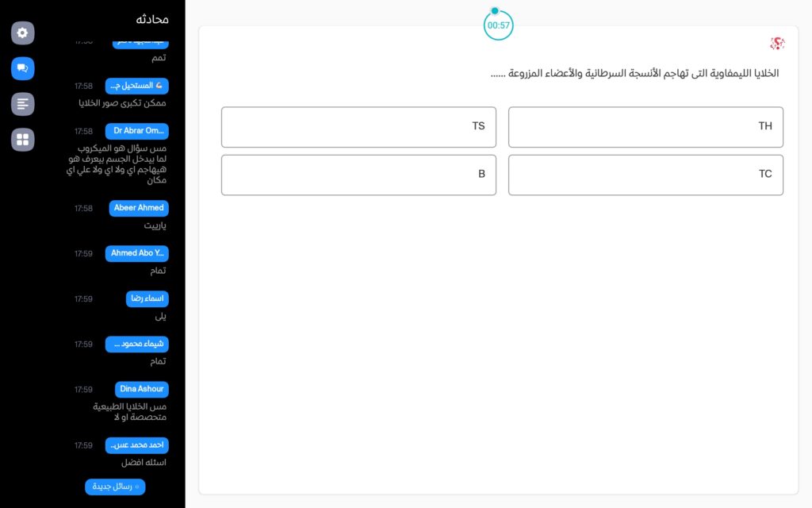Select answer option TC
The height and width of the screenshot is (508, 812).
coord(645,175)
